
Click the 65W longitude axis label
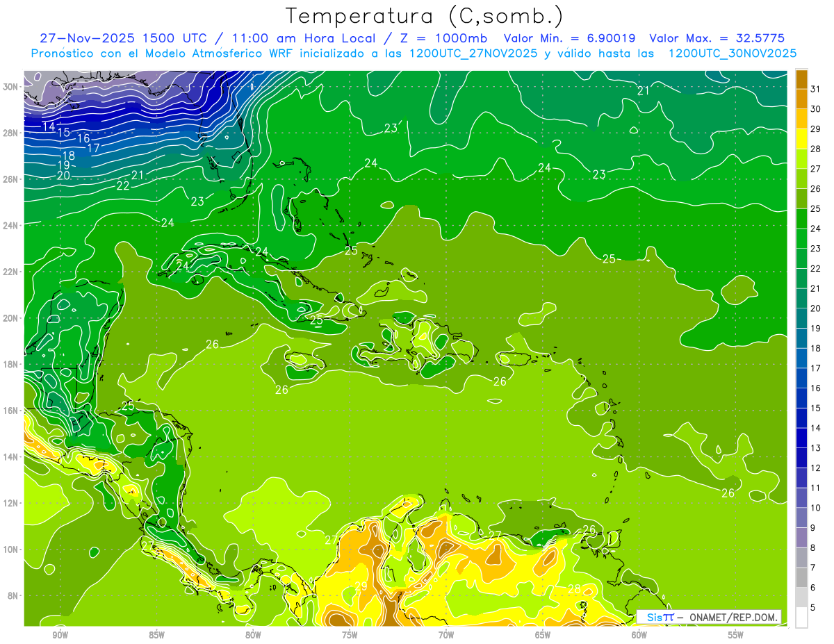543,635
